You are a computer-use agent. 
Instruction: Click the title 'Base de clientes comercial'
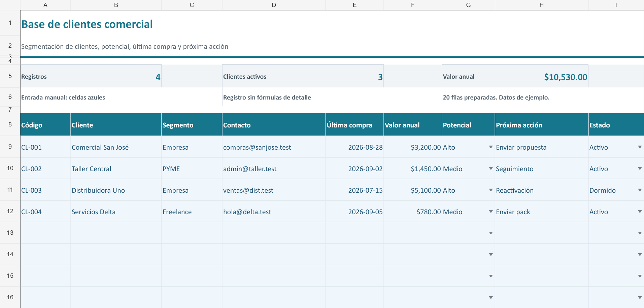point(87,24)
